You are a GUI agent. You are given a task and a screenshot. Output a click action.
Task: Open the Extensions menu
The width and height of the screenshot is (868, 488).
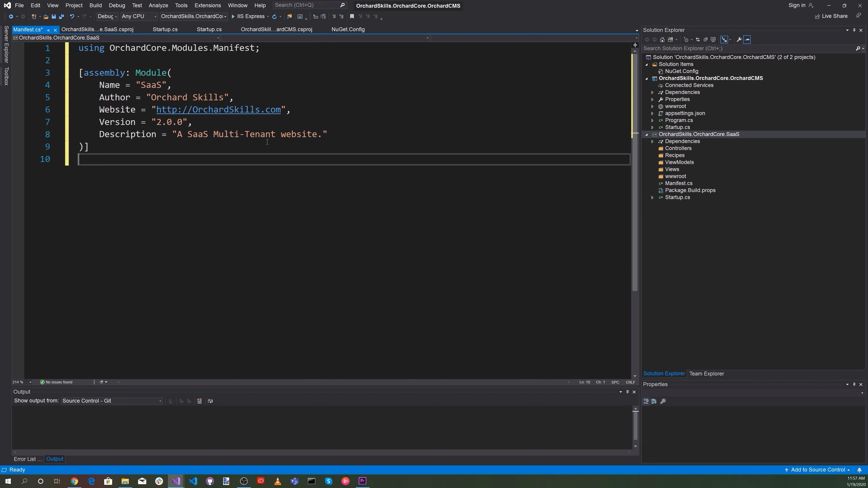208,5
